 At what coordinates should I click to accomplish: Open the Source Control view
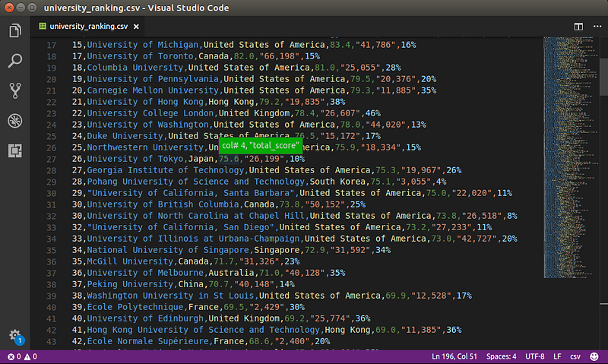click(x=14, y=90)
